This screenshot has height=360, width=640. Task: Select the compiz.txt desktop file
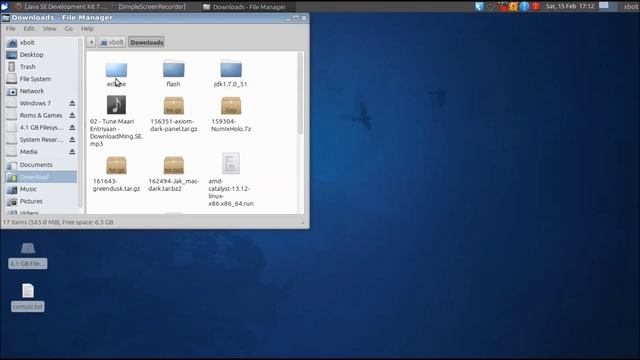28,298
